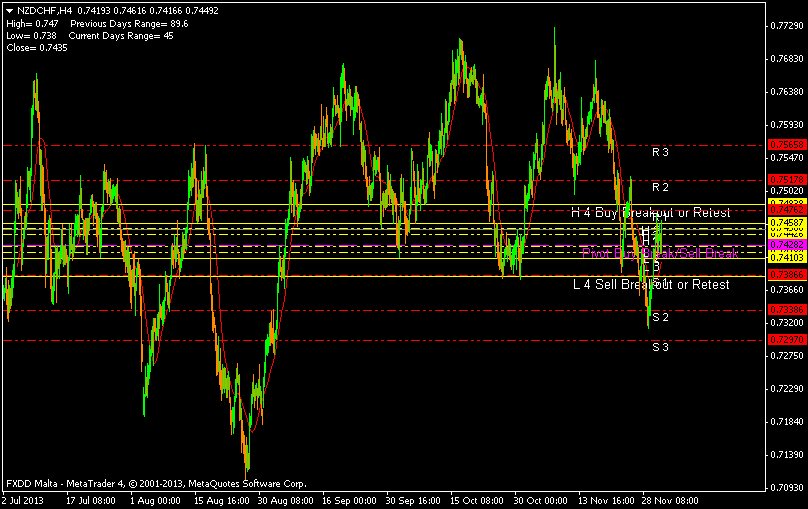Screen dimensions: 808x509
Task: Click the triangle arrow beside NZDCHF,H4
Action: click(9, 9)
